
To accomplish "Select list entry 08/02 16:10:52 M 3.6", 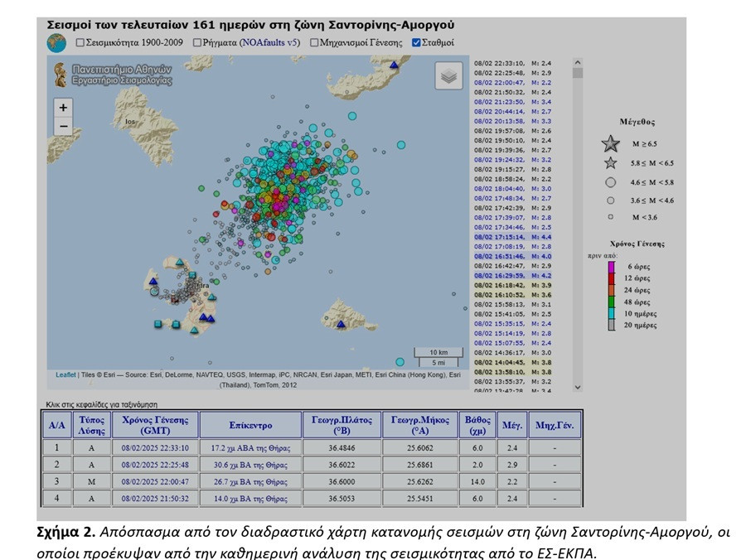I will pos(513,295).
